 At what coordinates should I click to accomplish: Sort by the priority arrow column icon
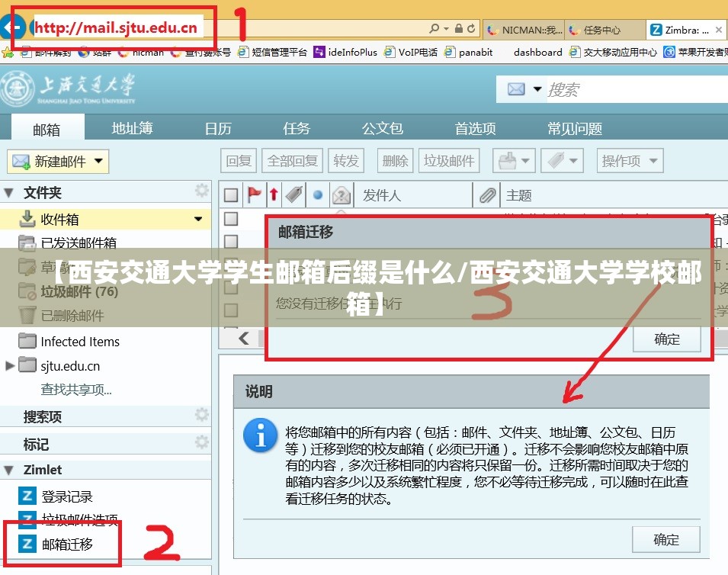point(274,194)
